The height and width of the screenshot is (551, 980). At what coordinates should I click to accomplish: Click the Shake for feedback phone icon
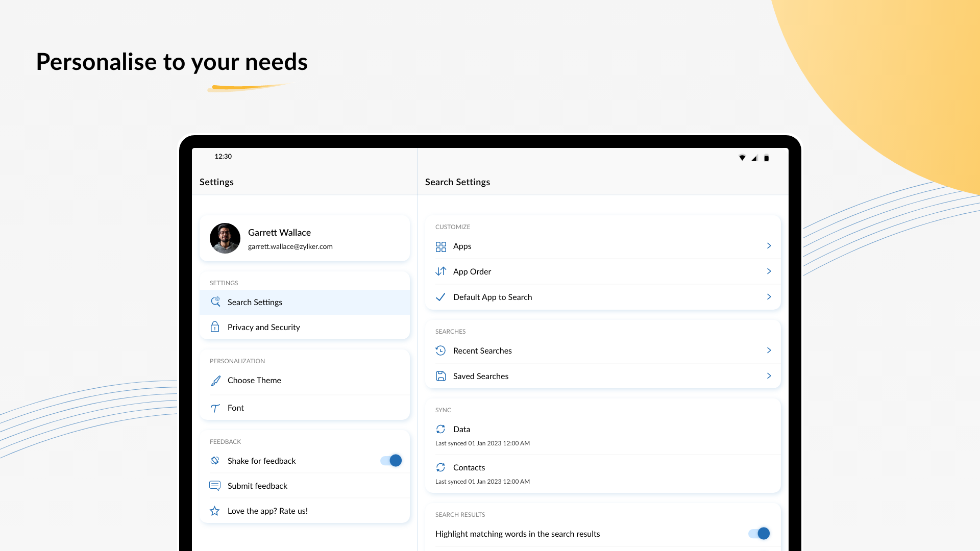215,461
